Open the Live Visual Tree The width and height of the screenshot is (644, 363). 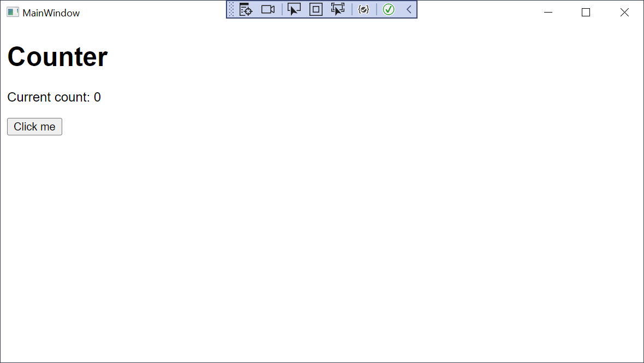click(x=246, y=9)
